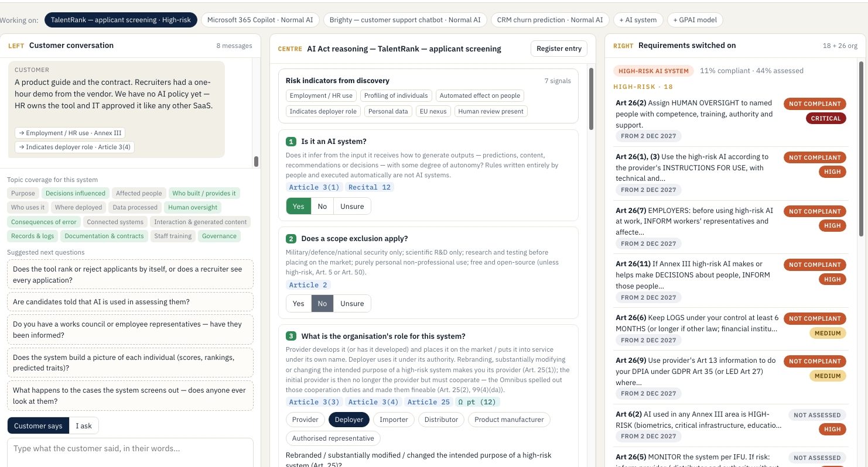Select the CRM churn prediction tab
868x467 pixels.
(549, 20)
